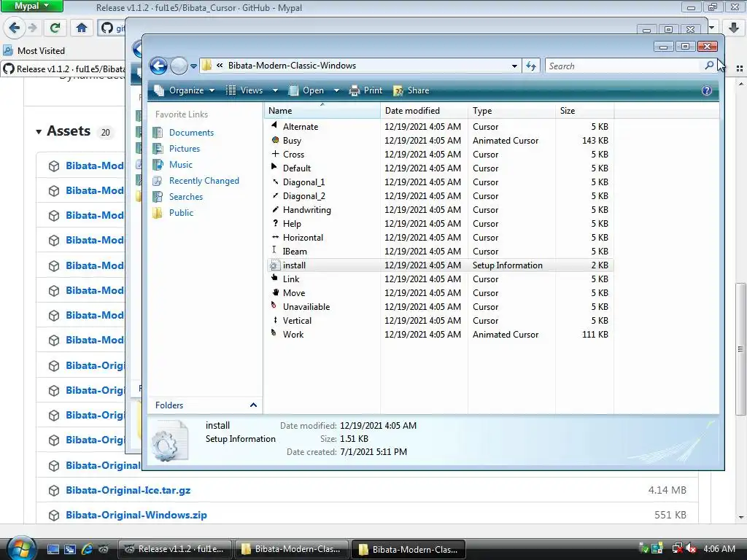Click the search magnifier icon in Explorer
This screenshot has height=560, width=747.
pyautogui.click(x=709, y=65)
